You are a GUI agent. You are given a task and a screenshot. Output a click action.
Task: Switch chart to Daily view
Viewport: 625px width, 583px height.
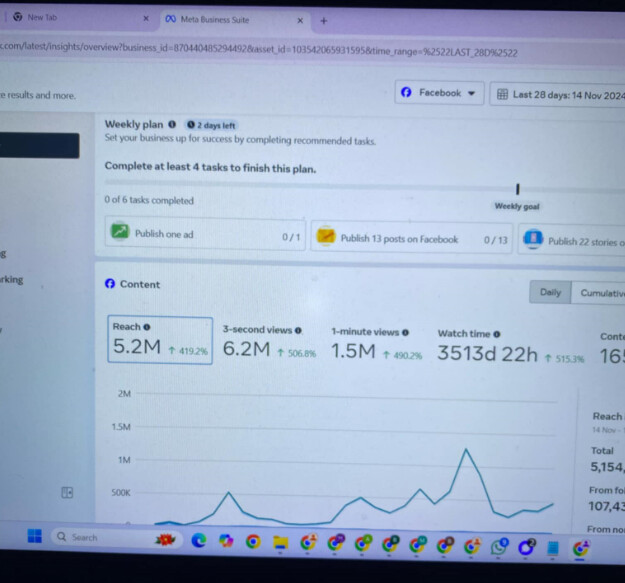coord(550,292)
